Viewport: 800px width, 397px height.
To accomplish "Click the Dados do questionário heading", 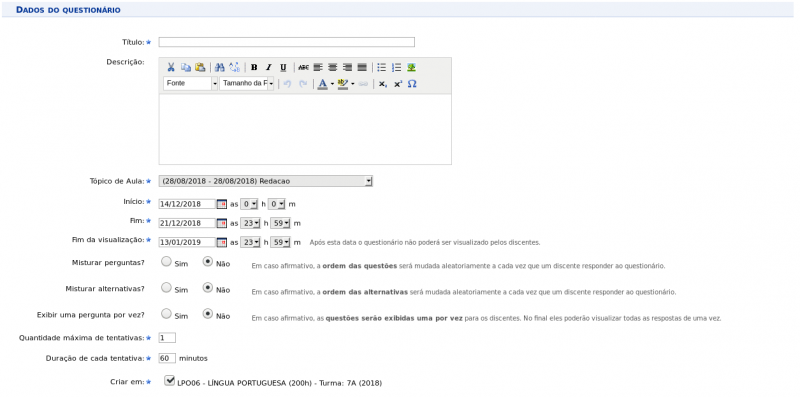I will coord(68,10).
